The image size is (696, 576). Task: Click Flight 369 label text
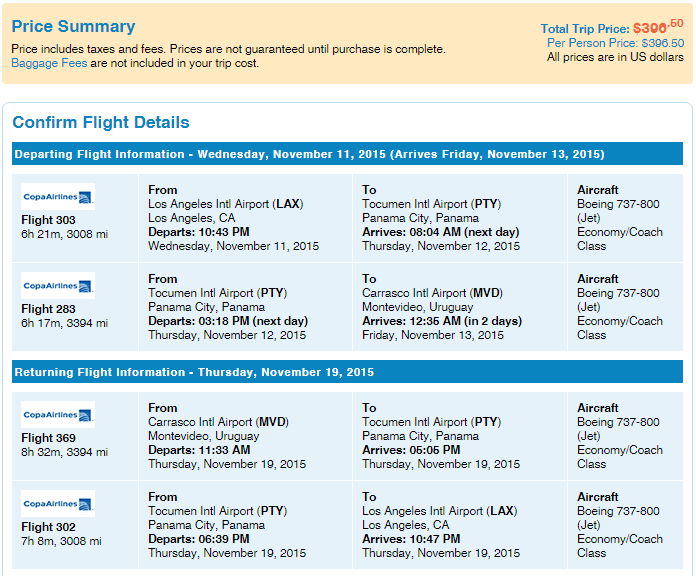click(x=48, y=438)
